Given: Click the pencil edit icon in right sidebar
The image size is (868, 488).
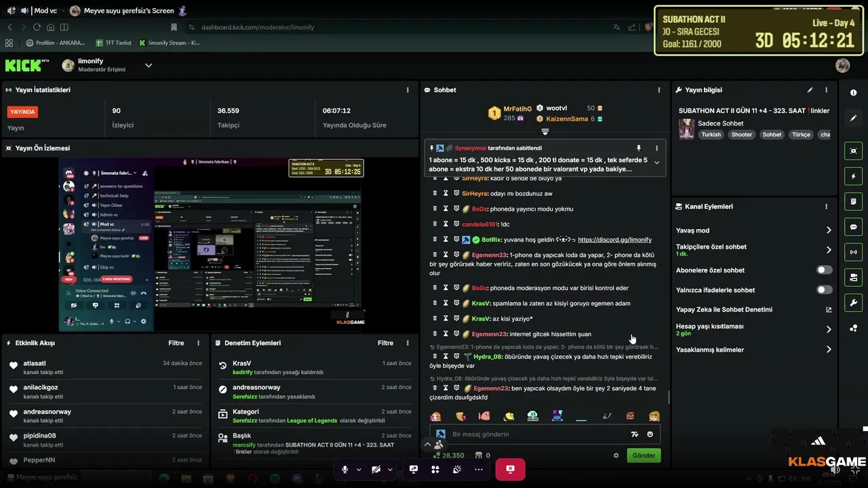Looking at the screenshot, I should [x=853, y=118].
